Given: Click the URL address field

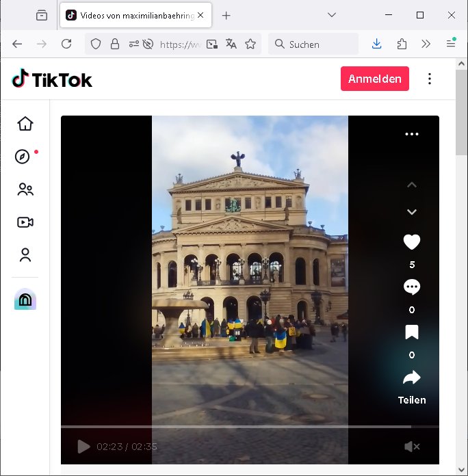Looking at the screenshot, I should tap(180, 44).
